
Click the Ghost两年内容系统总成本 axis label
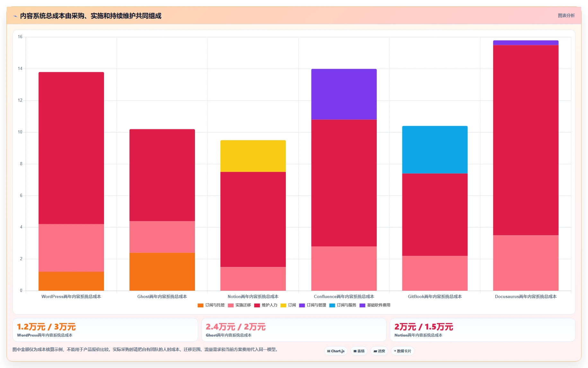[x=162, y=296]
